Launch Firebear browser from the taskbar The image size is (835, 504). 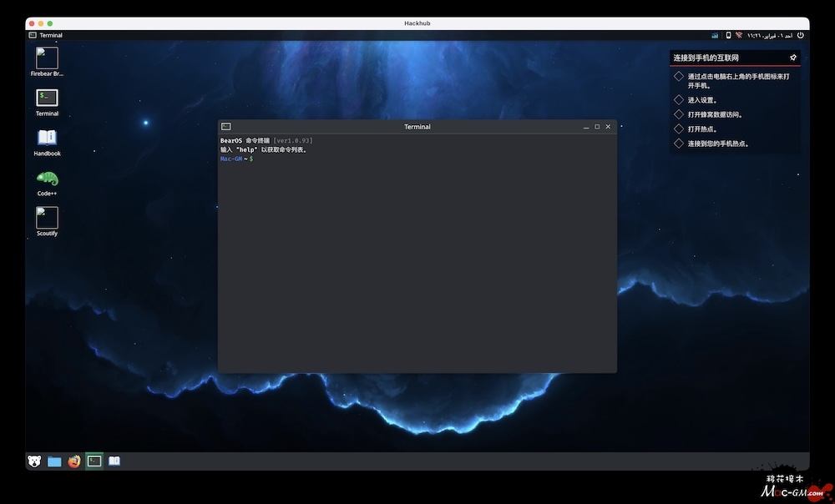[x=74, y=461]
